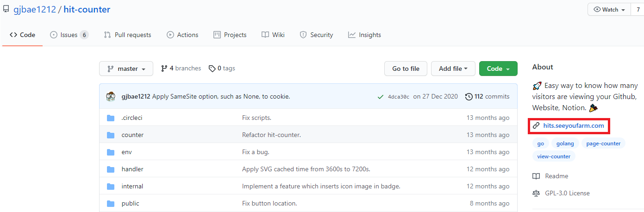Click the folder icon beside counter

click(111, 135)
